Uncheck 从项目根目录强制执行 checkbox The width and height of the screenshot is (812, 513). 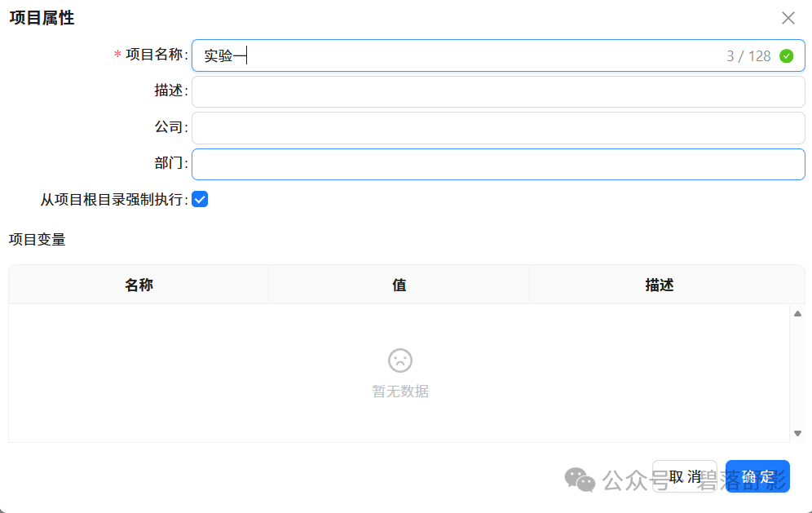200,199
